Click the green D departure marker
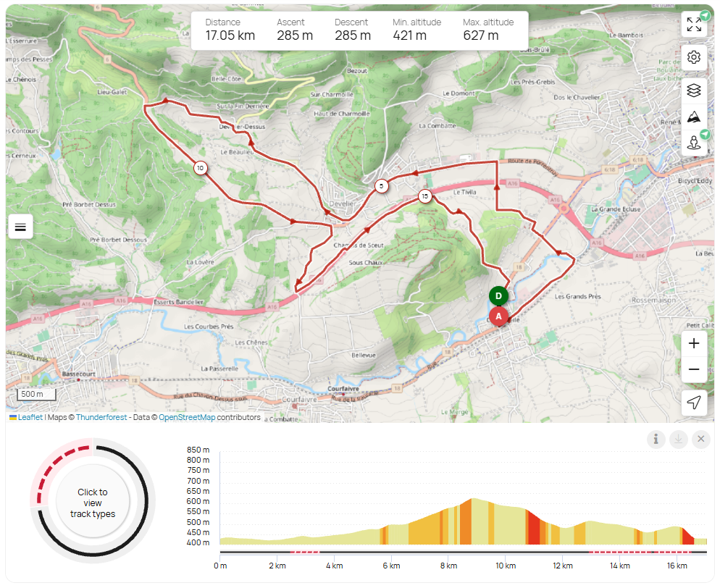The width and height of the screenshot is (720, 588). click(x=498, y=295)
